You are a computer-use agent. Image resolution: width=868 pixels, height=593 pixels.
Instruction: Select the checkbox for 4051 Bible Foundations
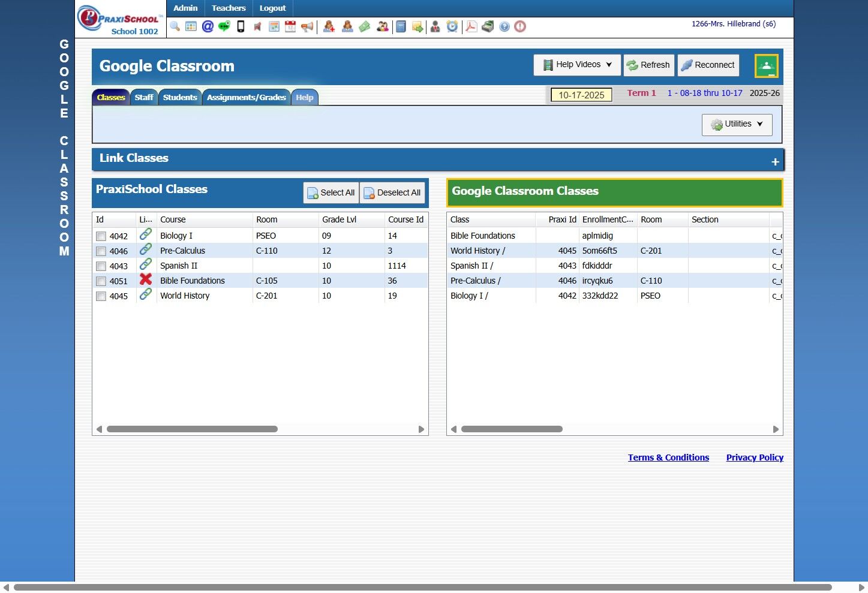[101, 281]
